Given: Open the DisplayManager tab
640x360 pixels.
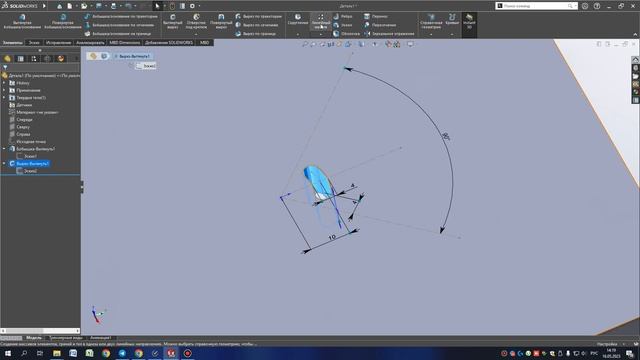Looking at the screenshot, I should pos(61,59).
